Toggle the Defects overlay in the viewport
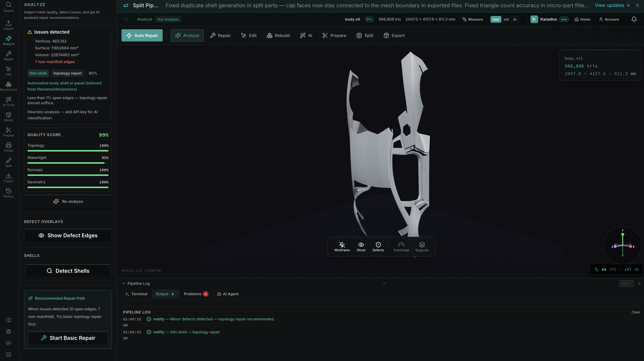644x361 pixels. (x=378, y=246)
